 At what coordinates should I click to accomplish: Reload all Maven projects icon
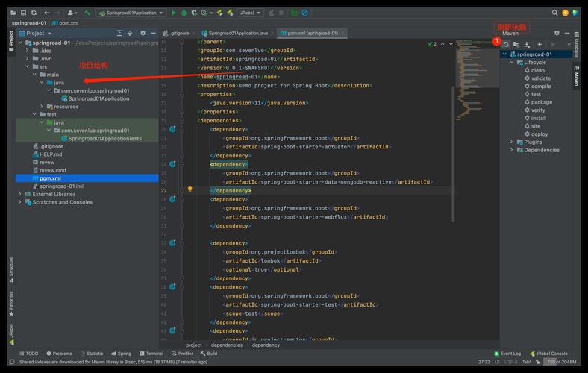[506, 44]
